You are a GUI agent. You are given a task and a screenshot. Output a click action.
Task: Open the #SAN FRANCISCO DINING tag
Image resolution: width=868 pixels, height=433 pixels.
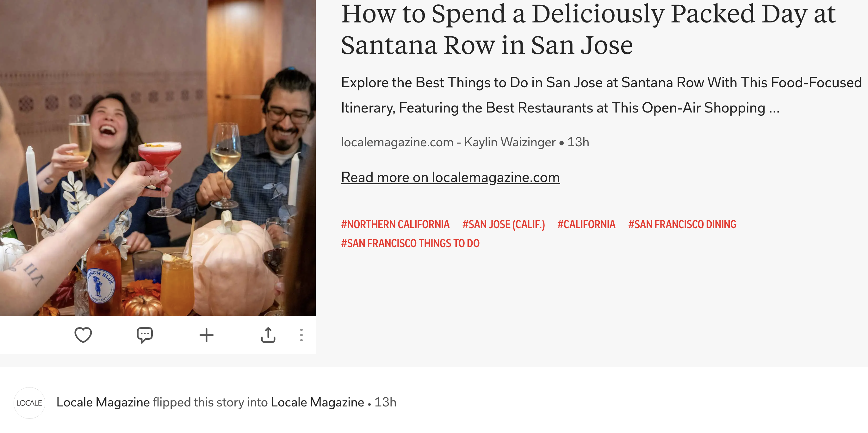tap(682, 224)
